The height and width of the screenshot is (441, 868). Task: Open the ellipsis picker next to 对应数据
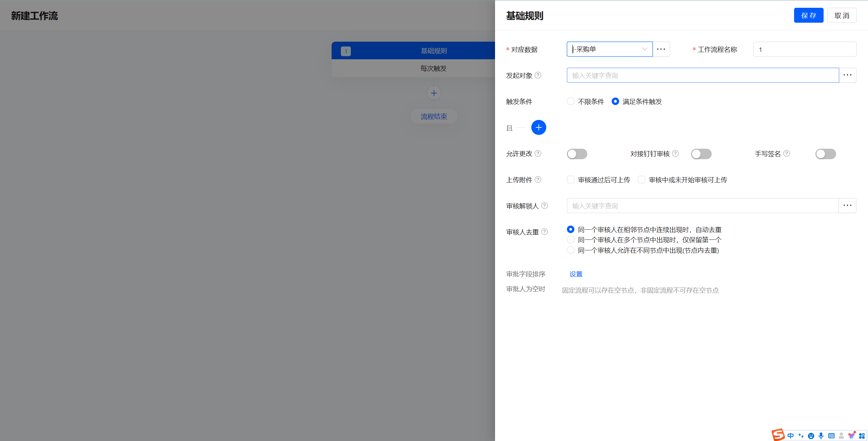point(661,49)
